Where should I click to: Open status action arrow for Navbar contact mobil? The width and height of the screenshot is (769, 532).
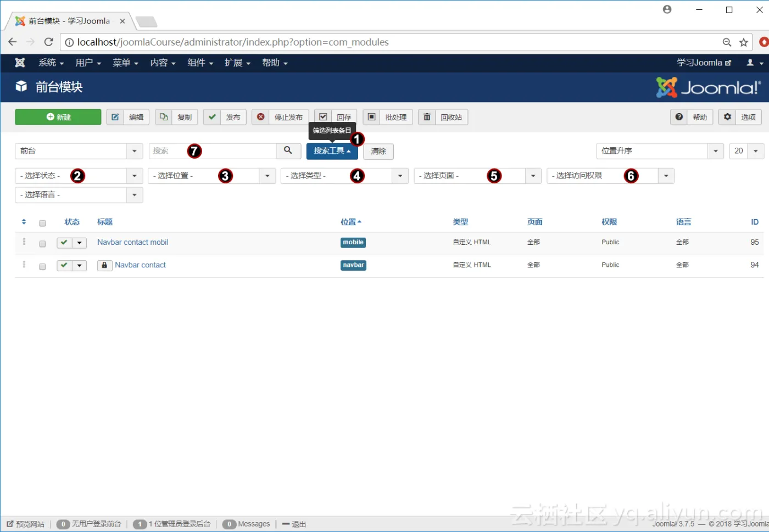pos(80,243)
